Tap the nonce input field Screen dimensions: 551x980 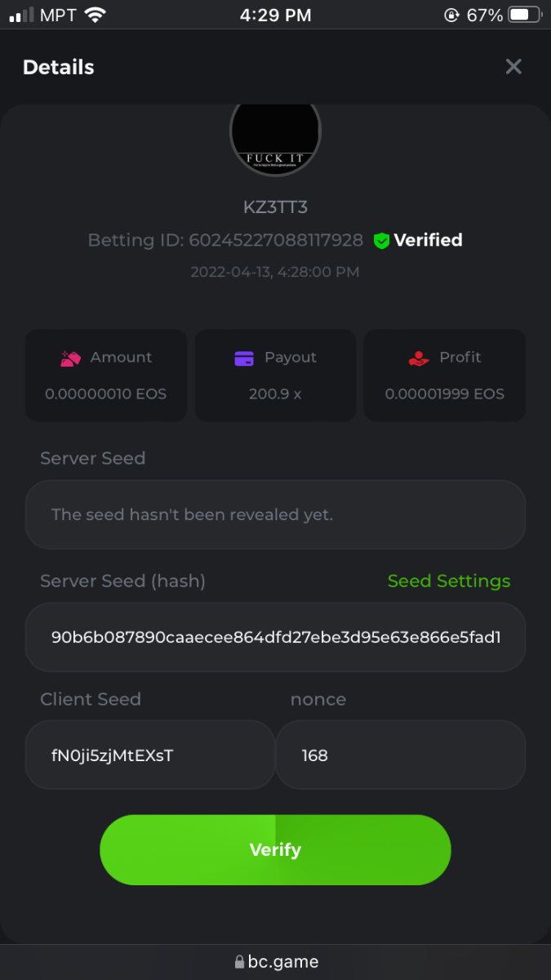[x=401, y=755]
